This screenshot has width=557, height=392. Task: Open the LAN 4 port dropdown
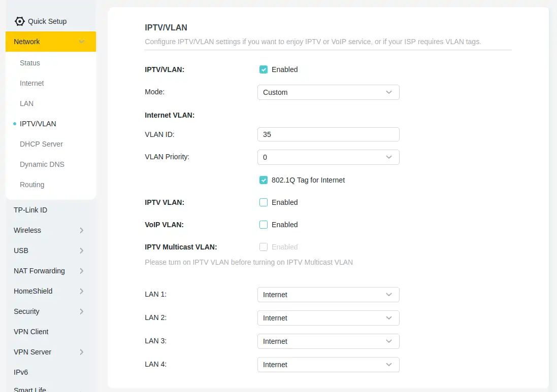click(x=328, y=364)
